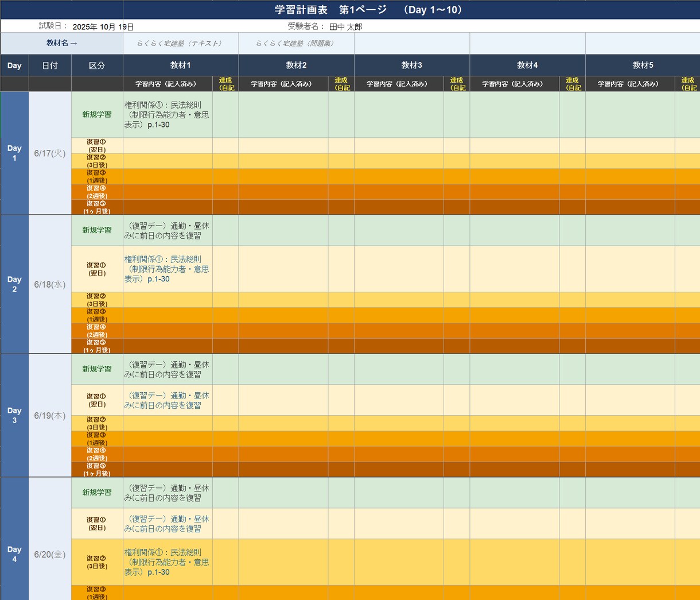This screenshot has width=700, height=600.
Task: Select Day 3 復習① content （復習デー）通勤・昼休
Action: coord(168,400)
